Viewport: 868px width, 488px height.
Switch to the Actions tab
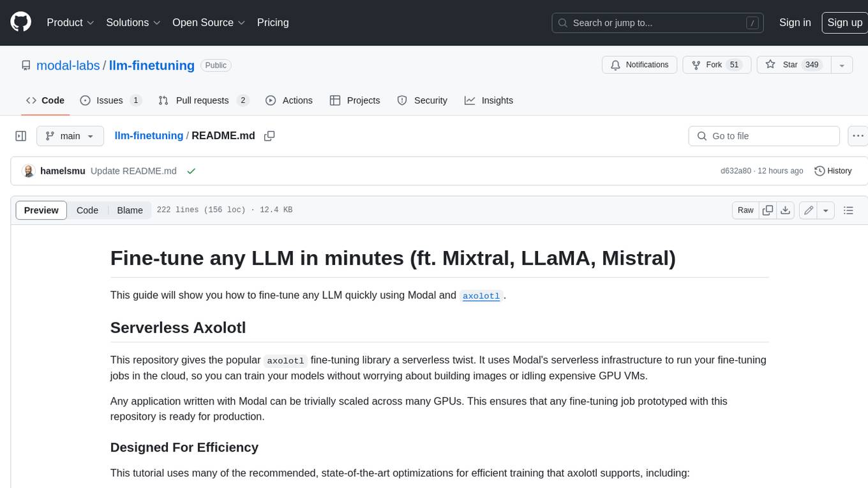point(289,100)
